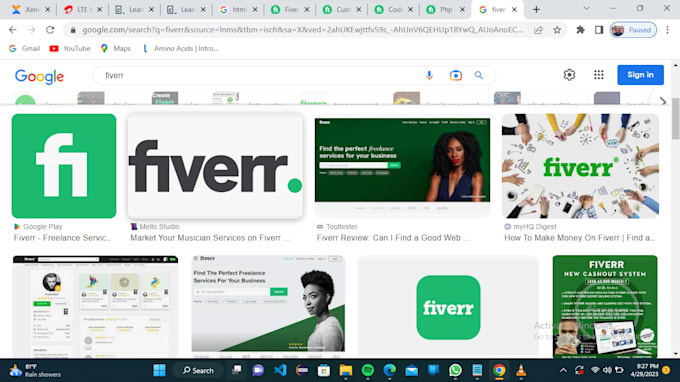Viewport: 680px width, 382px height.
Task: Open Google Lens camera search
Action: pos(455,75)
